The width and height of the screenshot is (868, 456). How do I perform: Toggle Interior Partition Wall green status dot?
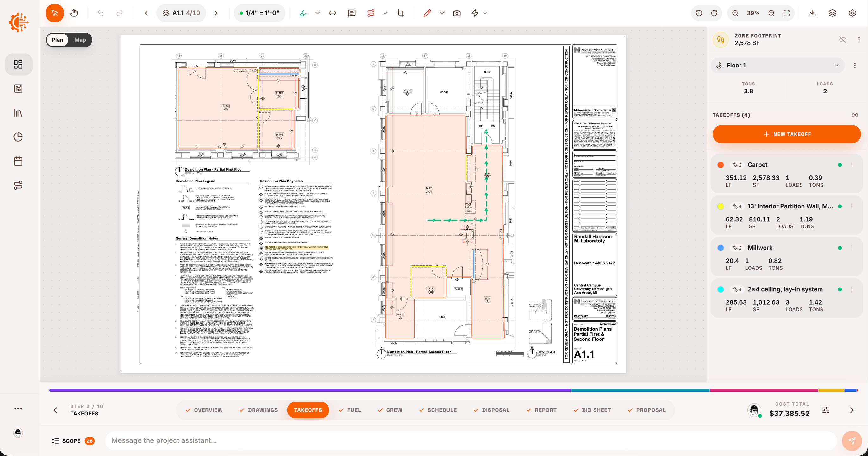click(840, 206)
